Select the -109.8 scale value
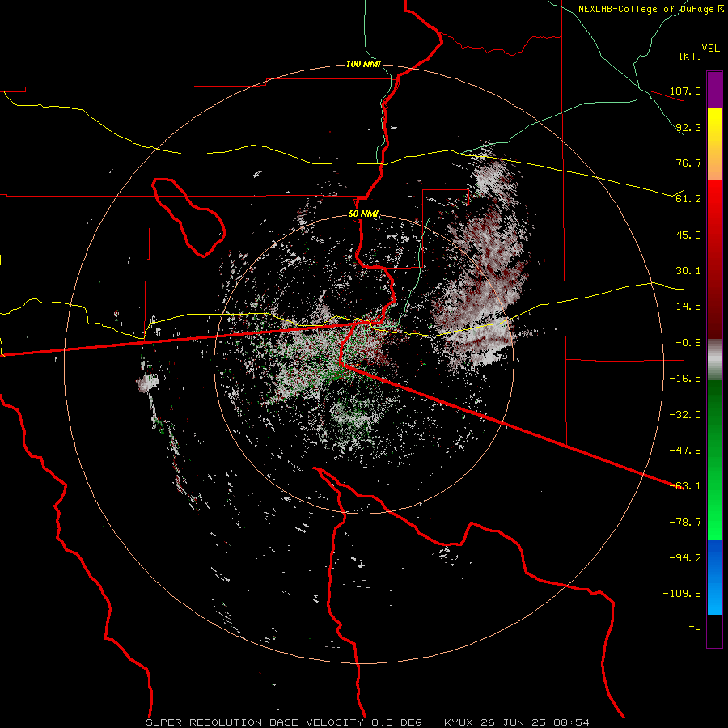 point(682,594)
